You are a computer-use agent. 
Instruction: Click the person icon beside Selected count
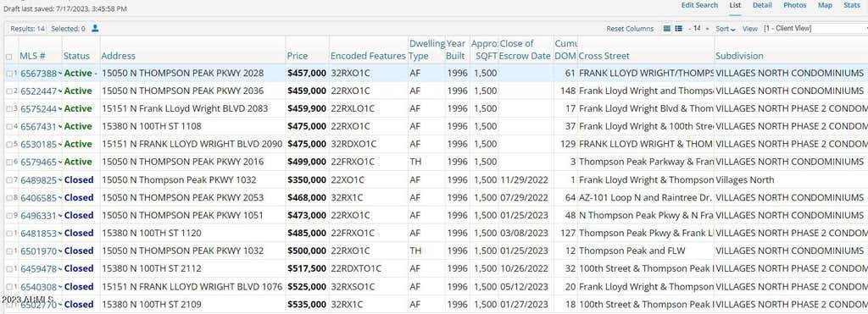(x=95, y=28)
